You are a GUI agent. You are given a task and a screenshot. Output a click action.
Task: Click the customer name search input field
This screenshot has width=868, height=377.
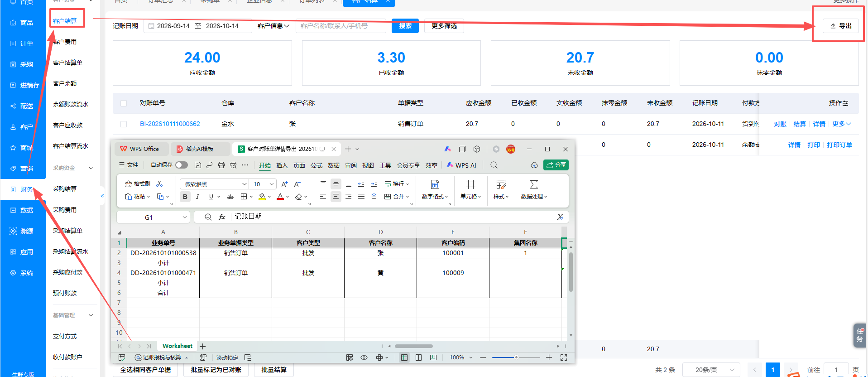[x=341, y=26]
